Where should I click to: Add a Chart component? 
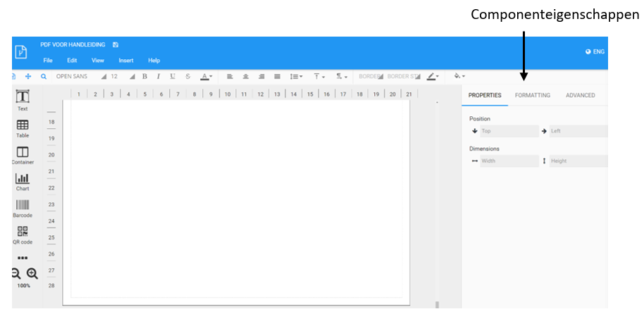23,180
